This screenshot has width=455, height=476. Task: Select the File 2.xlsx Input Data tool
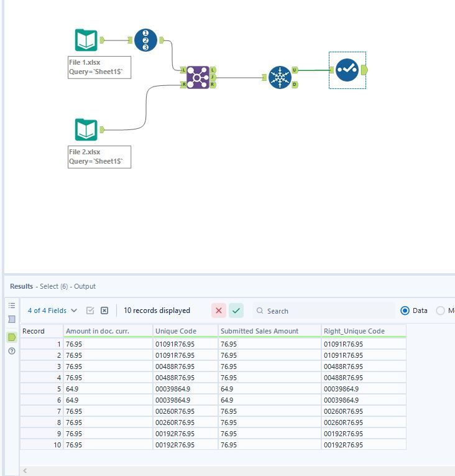[x=86, y=129]
